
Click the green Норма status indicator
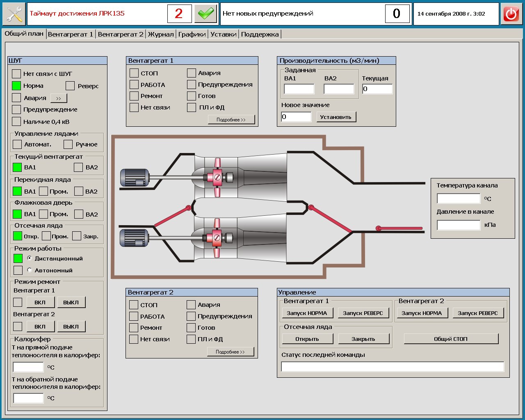16,86
